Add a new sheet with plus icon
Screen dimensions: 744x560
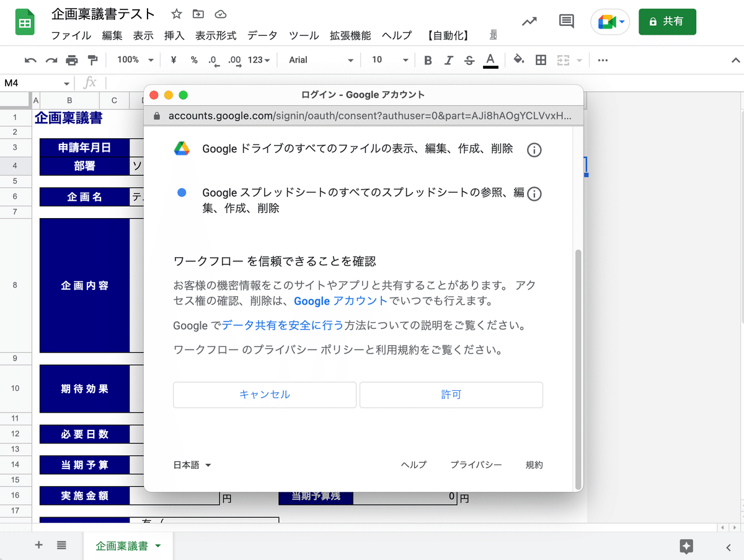tap(39, 545)
